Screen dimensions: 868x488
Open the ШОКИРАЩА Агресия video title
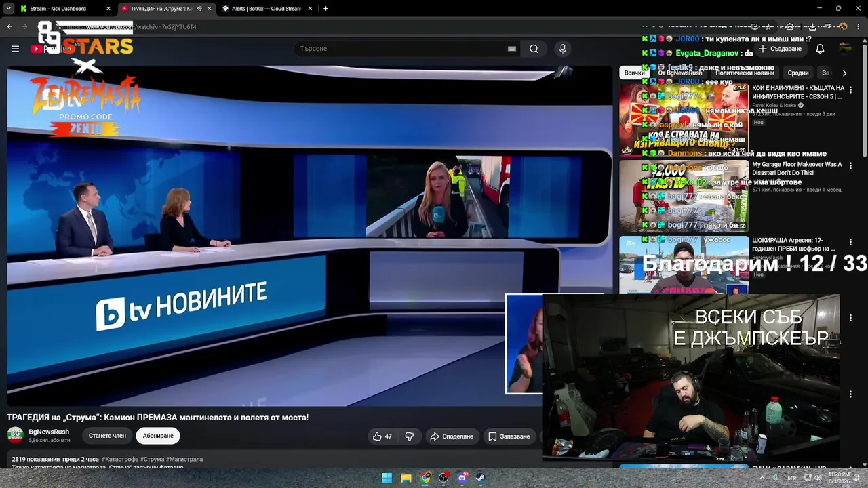coord(793,245)
